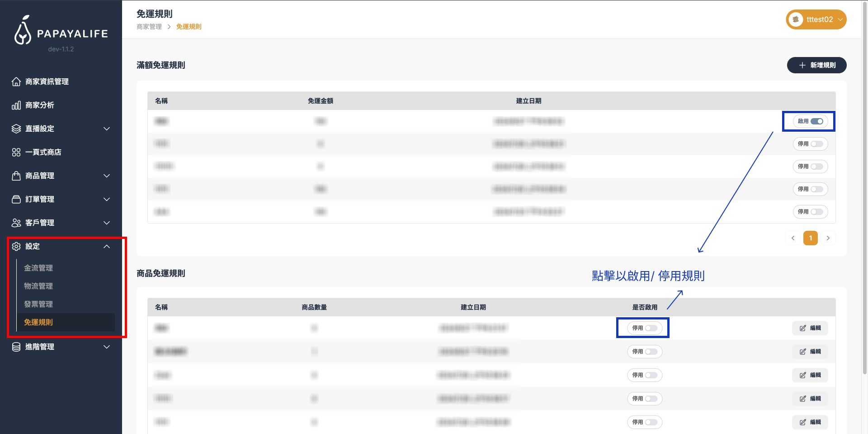
Task: Click the bar chart icon for 商家分析
Action: pyautogui.click(x=16, y=105)
